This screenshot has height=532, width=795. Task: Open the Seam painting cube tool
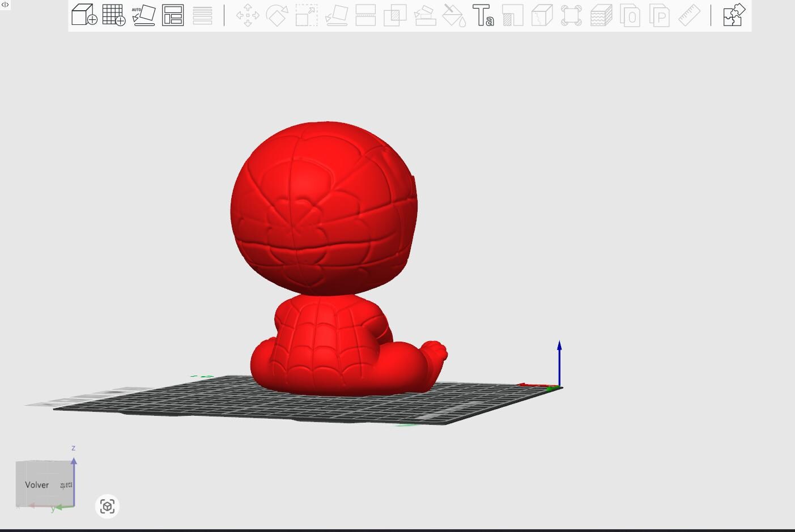pos(542,15)
